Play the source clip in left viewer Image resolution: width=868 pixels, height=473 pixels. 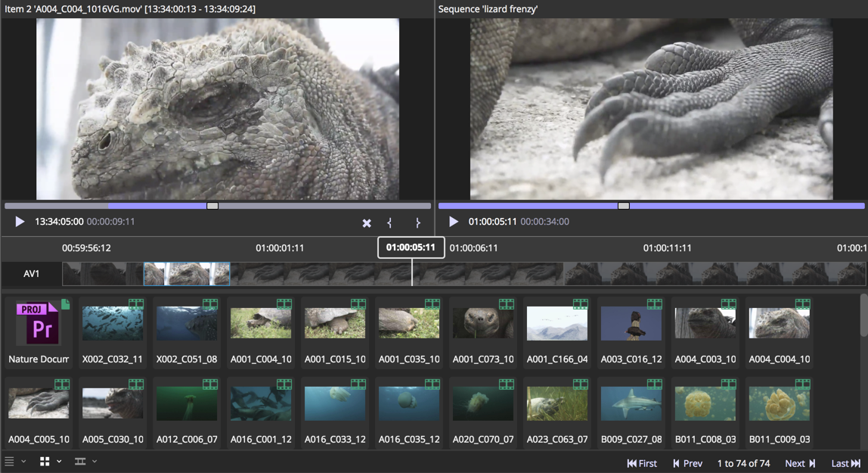[x=20, y=222]
